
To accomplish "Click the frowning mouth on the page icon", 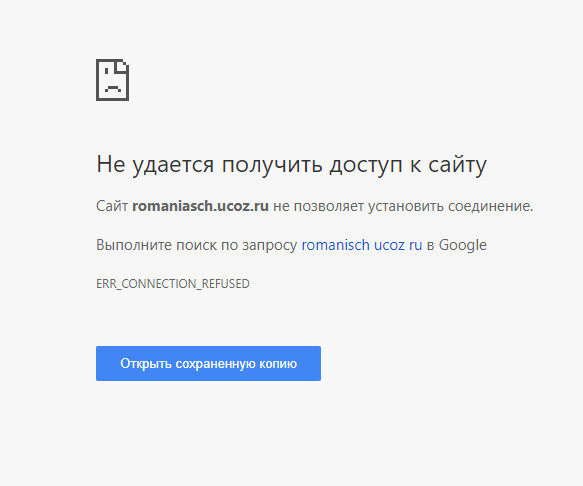I will pos(113,89).
